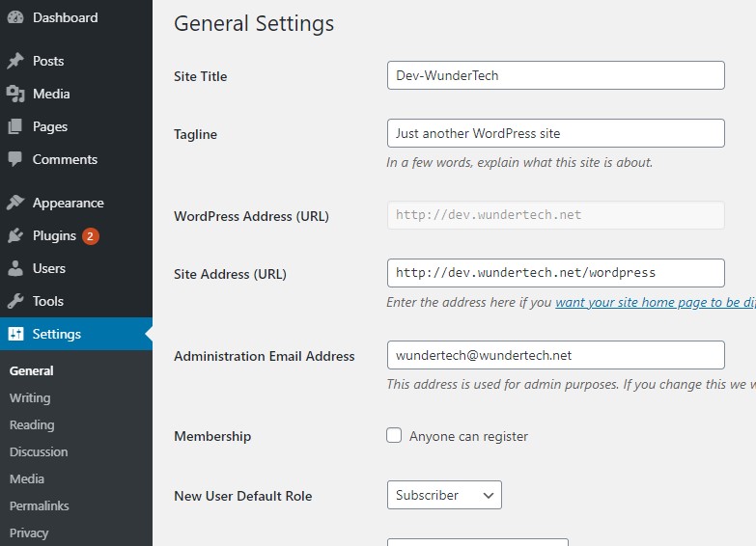
Task: Click the Plugins plug icon
Action: point(15,235)
